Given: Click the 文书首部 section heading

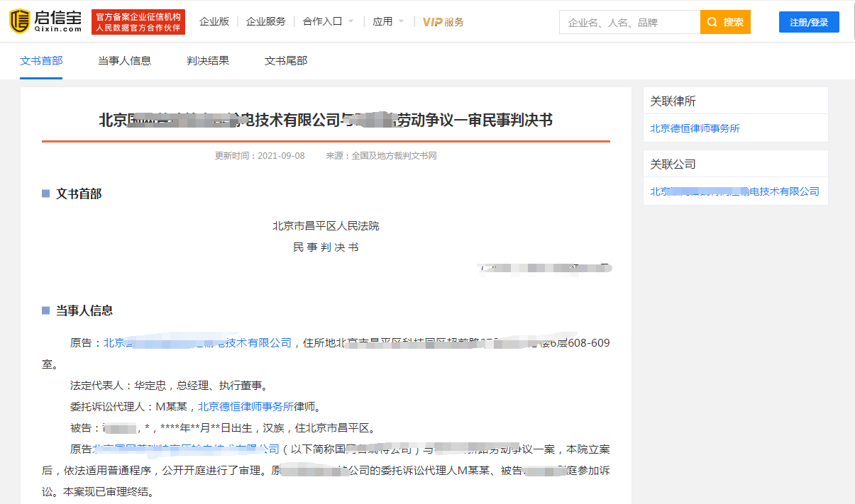Looking at the screenshot, I should 79,194.
